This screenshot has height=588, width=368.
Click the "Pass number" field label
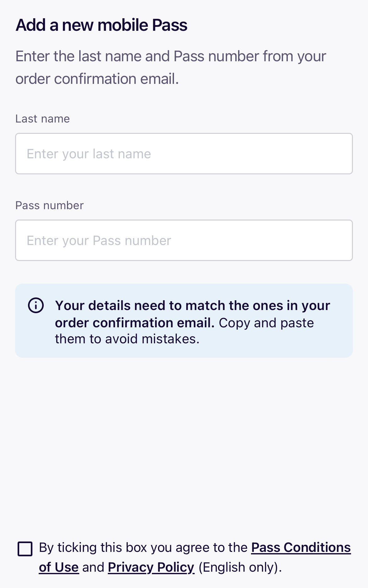[x=49, y=205]
